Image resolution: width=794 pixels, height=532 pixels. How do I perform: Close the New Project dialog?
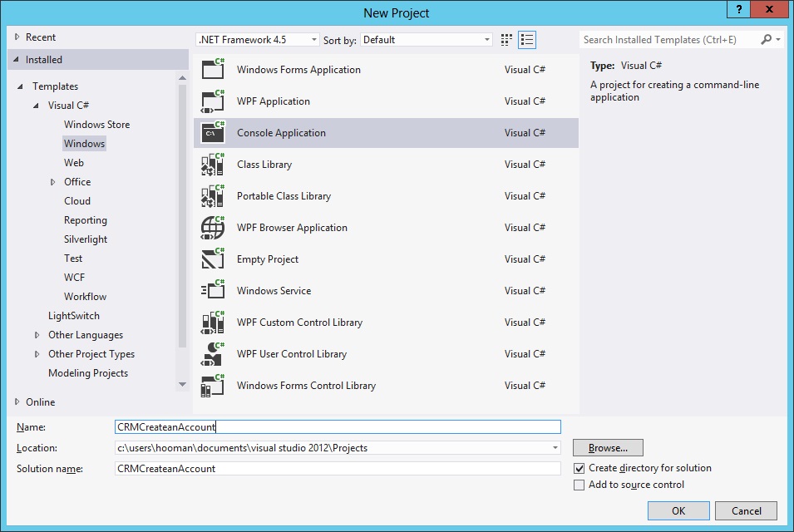(x=770, y=9)
